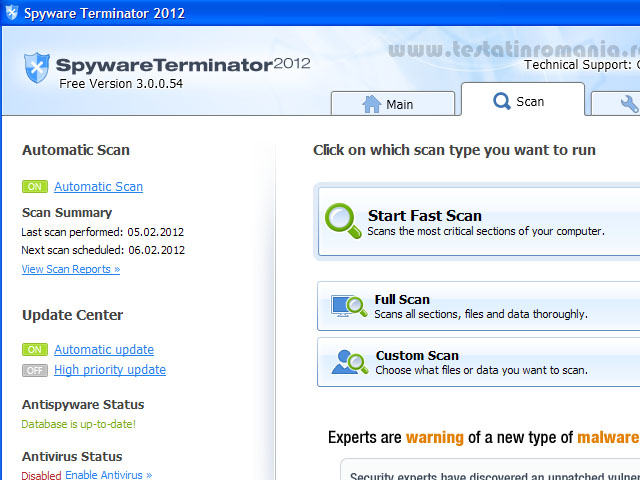The height and width of the screenshot is (480, 640).
Task: Click 'Last scan performed: 05.02.2012' text
Action: point(102,232)
